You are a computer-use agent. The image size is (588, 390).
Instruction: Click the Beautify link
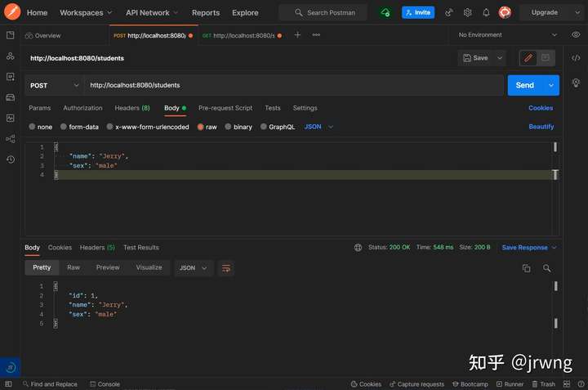point(541,127)
